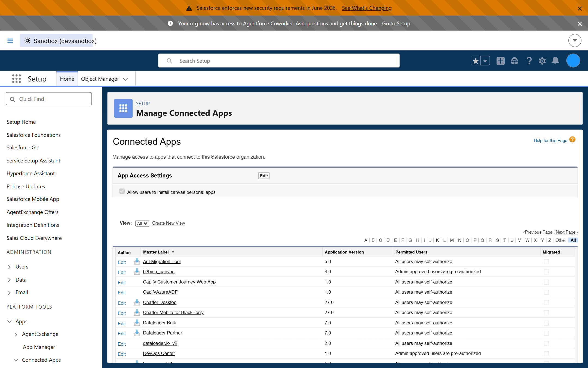Click the Application Version column header
The height and width of the screenshot is (368, 588).
(344, 252)
